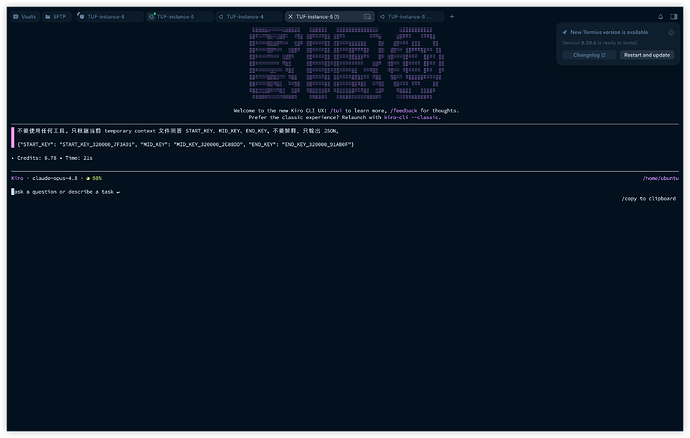Open the Vaults tab

(x=25, y=17)
